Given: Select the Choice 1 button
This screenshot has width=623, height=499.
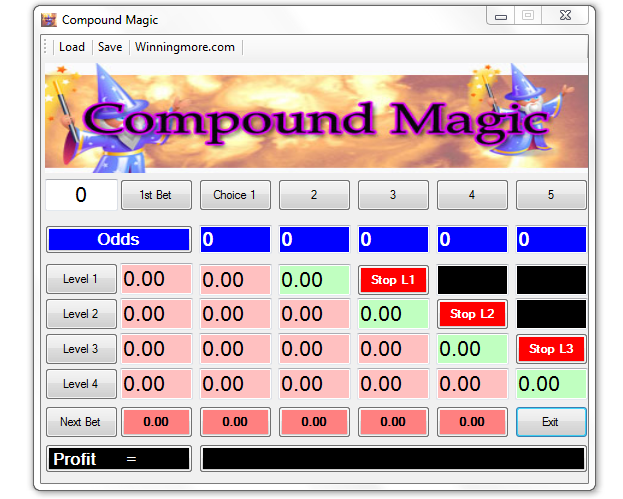Looking at the screenshot, I should (x=235, y=195).
